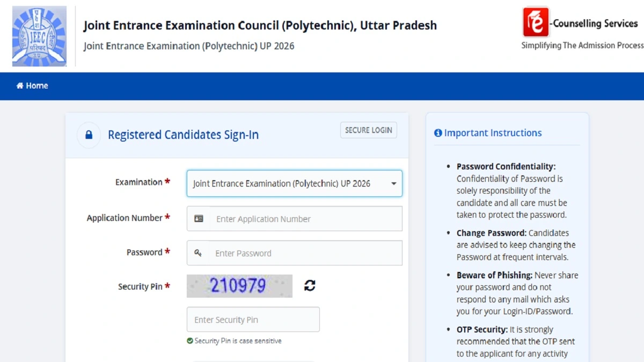
Task: Click the captcha image showing 210979
Action: coord(239,286)
